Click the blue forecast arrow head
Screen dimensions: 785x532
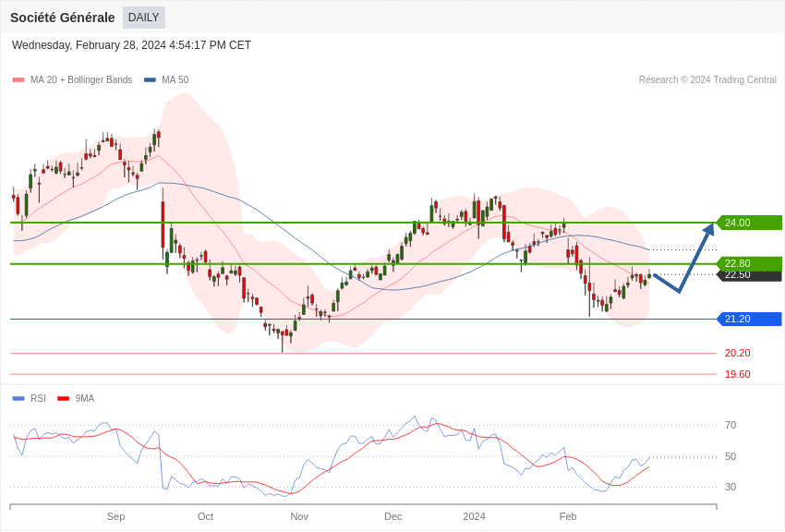709,230
